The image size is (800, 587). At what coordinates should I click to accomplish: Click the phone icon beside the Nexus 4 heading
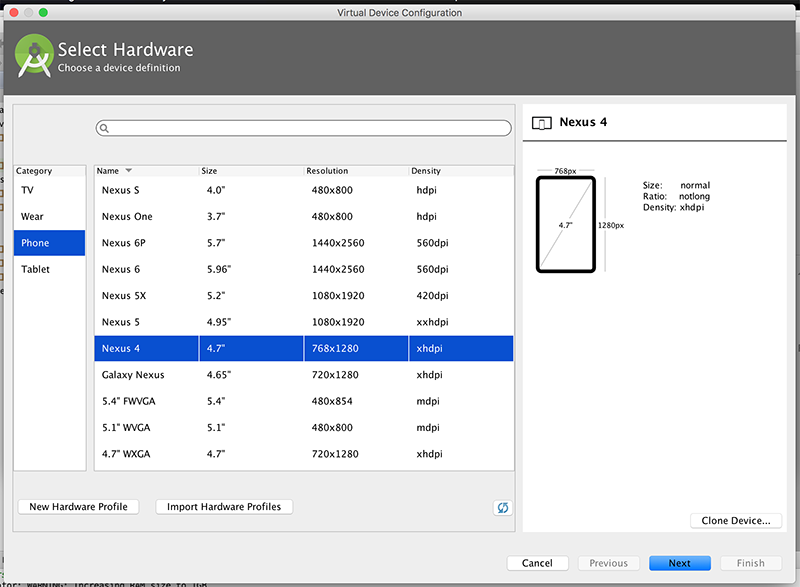coord(541,121)
